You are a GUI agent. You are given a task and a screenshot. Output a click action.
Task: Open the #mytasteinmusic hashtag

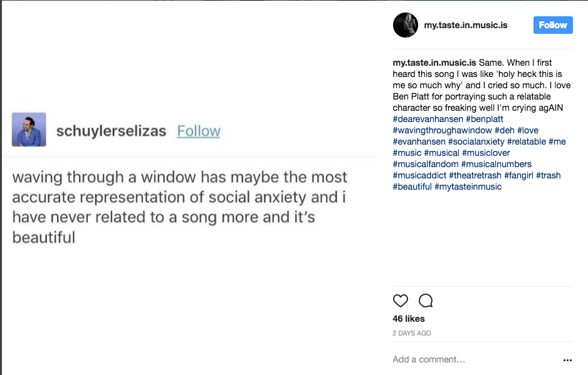click(x=468, y=187)
